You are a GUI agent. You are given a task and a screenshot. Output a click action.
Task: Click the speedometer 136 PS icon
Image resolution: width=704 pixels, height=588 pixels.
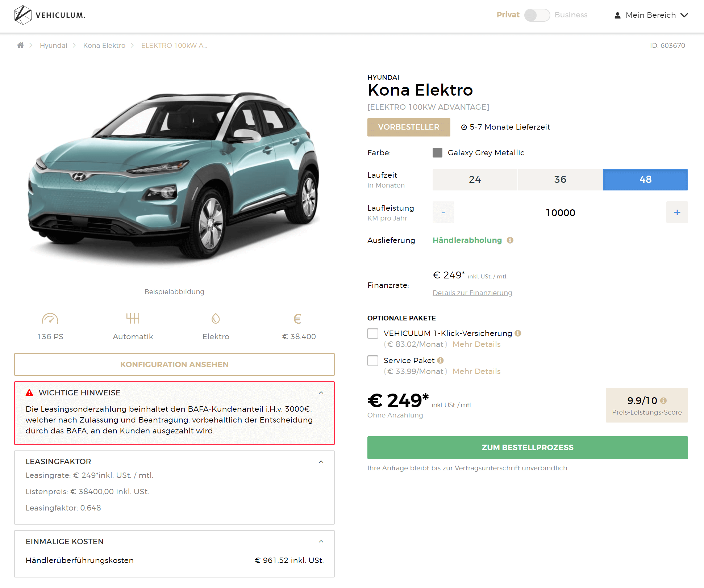[50, 319]
